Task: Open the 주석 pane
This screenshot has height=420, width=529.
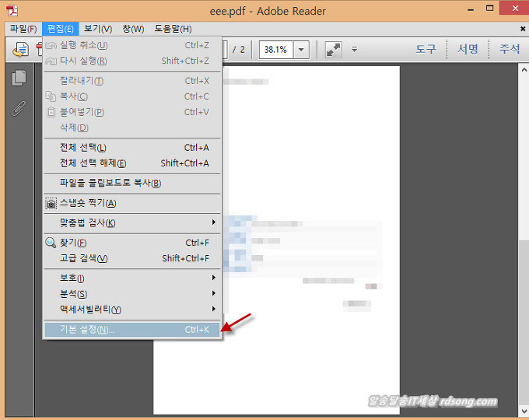Action: click(x=510, y=49)
